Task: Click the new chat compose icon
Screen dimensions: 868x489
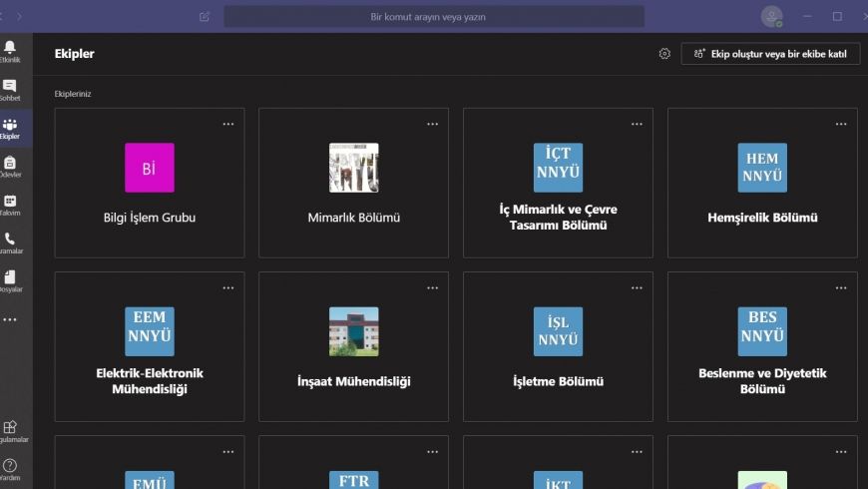Action: [205, 16]
